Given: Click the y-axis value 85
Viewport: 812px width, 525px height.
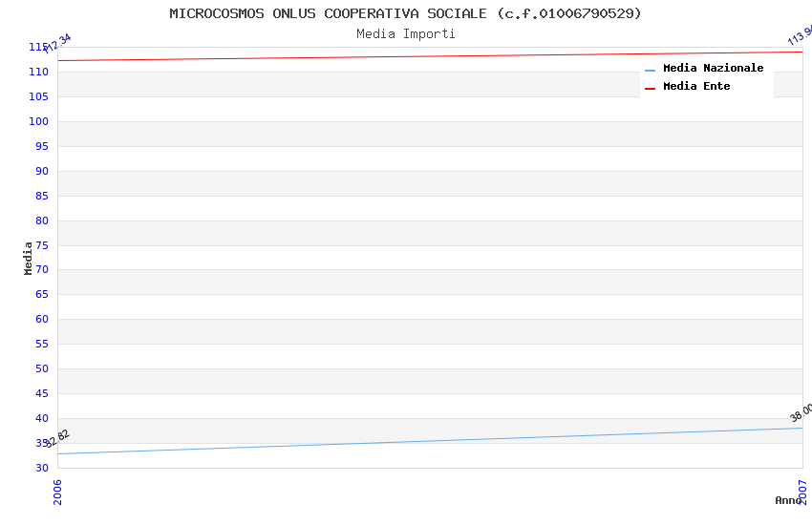Looking at the screenshot, I should pos(42,196).
